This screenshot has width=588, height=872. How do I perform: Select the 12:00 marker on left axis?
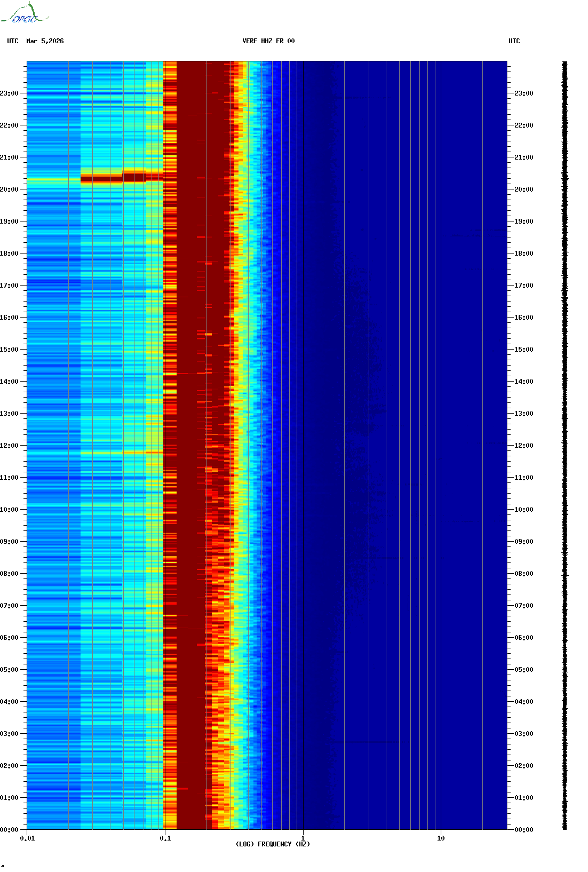pos(10,446)
